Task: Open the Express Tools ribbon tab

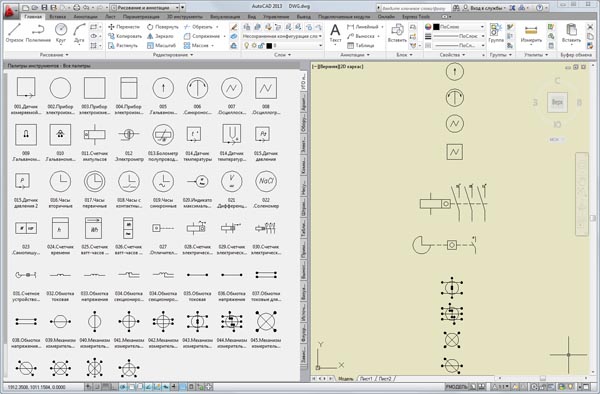Action: click(x=416, y=17)
